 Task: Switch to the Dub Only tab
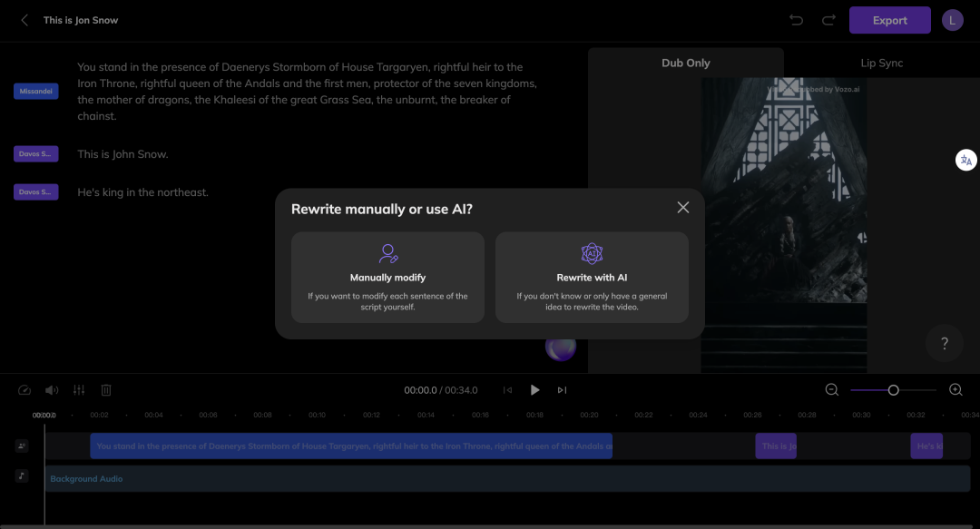point(686,63)
